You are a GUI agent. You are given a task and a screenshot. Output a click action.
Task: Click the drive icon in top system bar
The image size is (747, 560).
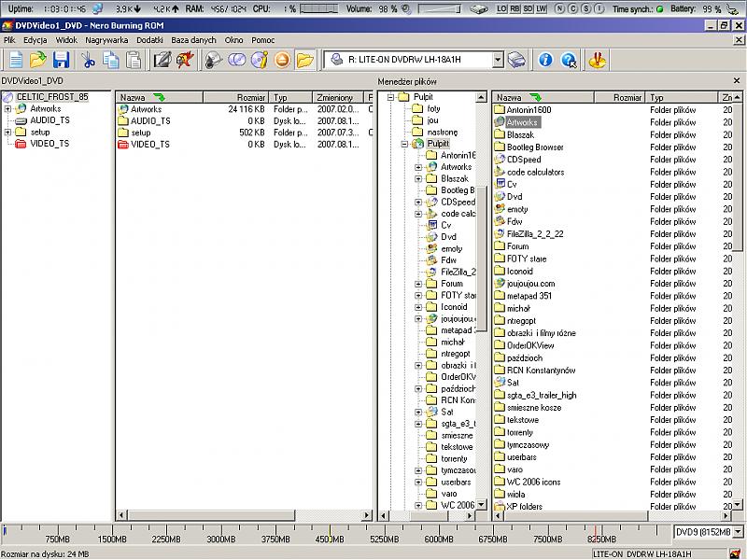point(478,8)
